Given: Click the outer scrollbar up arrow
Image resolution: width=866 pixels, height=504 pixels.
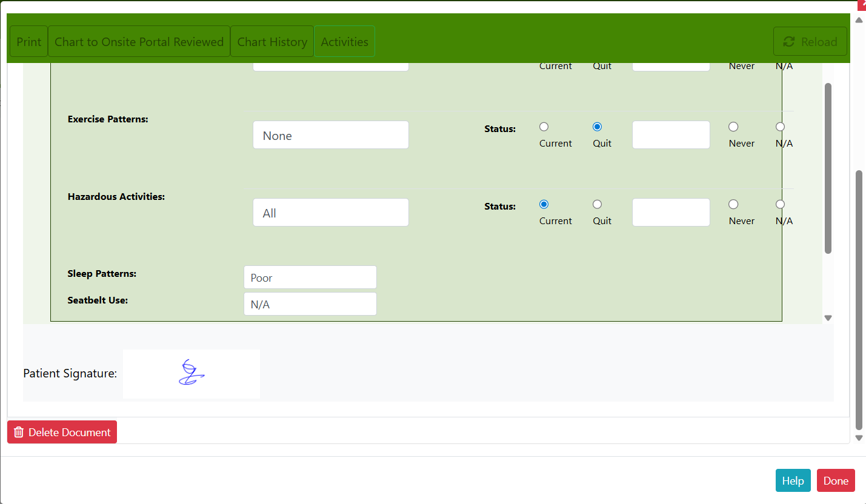Looking at the screenshot, I should coord(859,20).
